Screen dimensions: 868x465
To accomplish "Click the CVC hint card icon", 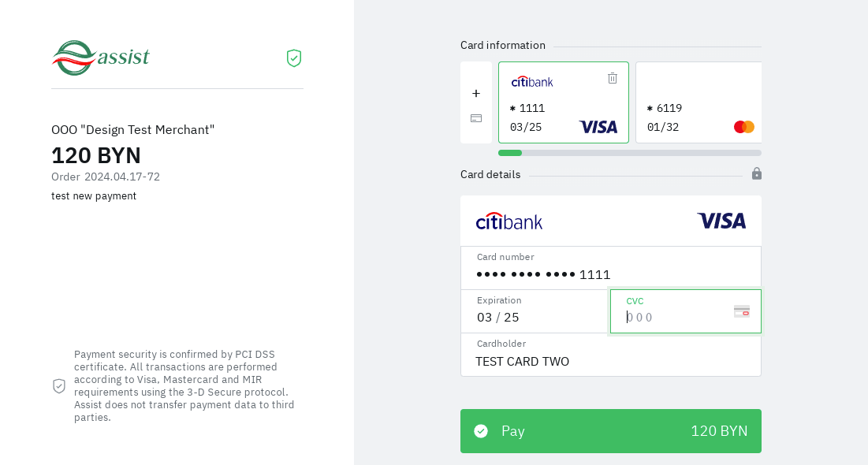I will click(x=742, y=311).
